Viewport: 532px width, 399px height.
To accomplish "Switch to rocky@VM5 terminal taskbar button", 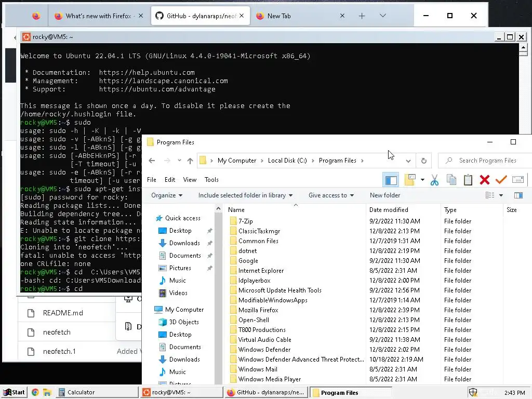I will click(181, 392).
